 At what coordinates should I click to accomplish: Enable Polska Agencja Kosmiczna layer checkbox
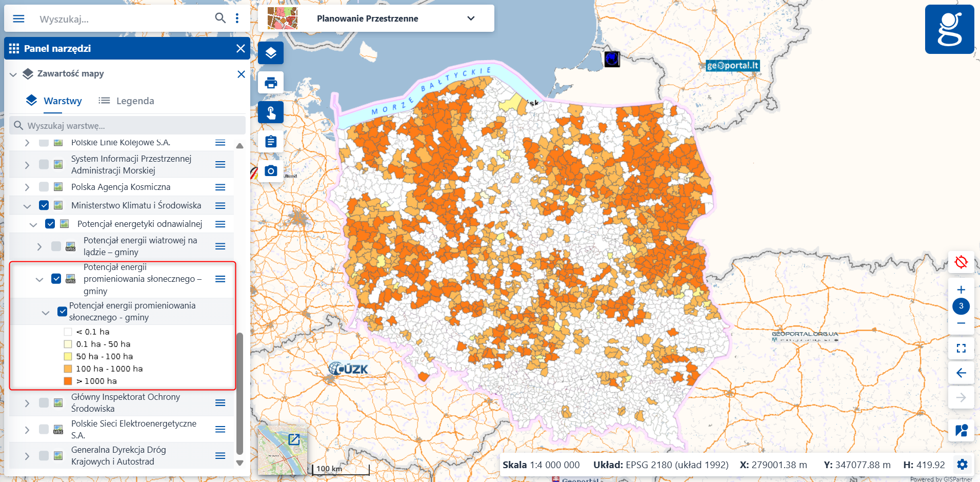[44, 187]
